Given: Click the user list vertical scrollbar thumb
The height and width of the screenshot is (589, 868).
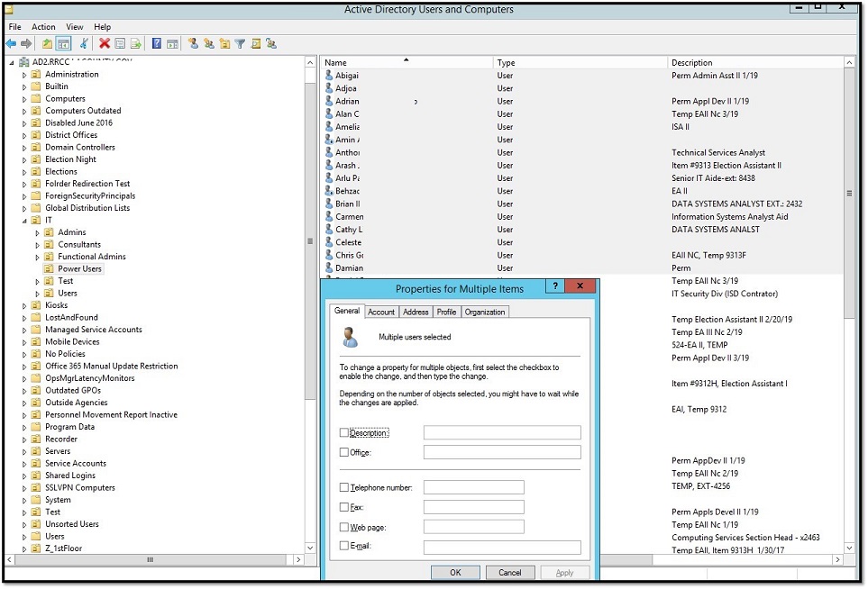Looking at the screenshot, I should tap(849, 194).
